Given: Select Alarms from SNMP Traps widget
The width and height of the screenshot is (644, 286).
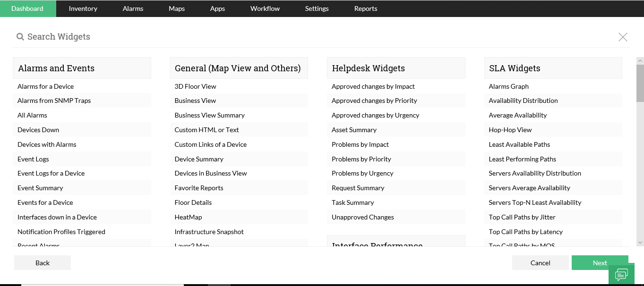Looking at the screenshot, I should point(54,101).
